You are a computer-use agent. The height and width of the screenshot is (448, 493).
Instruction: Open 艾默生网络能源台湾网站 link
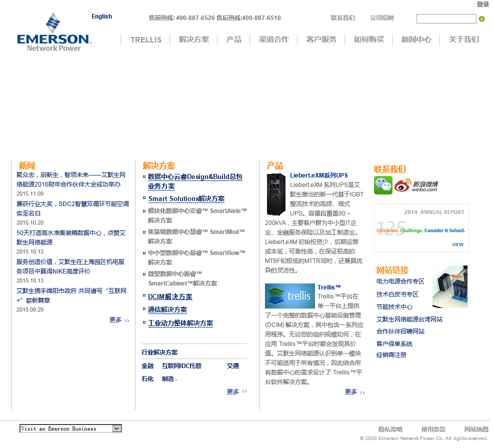(x=409, y=319)
